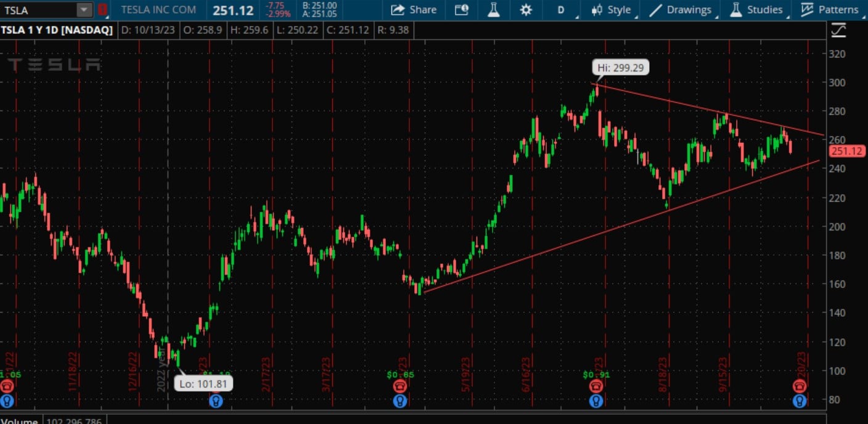Click the TESLA INC COM company name
Image resolution: width=868 pixels, height=424 pixels.
point(158,10)
